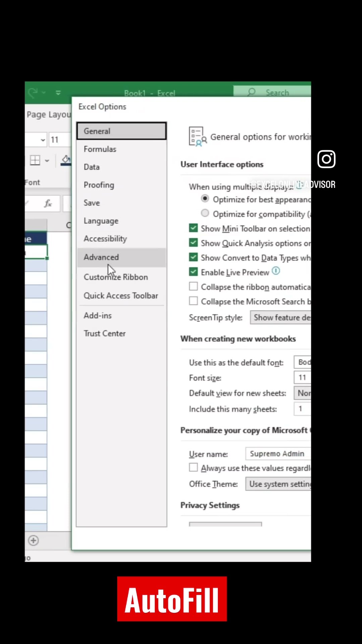This screenshot has height=644, width=362.
Task: Expand the Borders dropdown arrow
Action: [x=47, y=161]
